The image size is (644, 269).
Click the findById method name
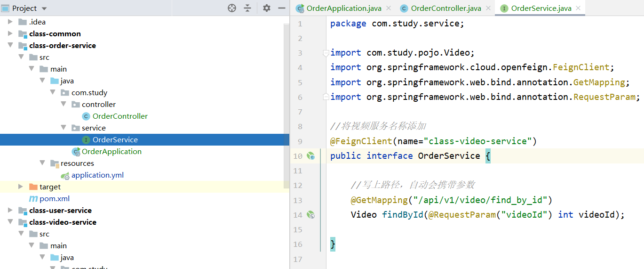[403, 215]
